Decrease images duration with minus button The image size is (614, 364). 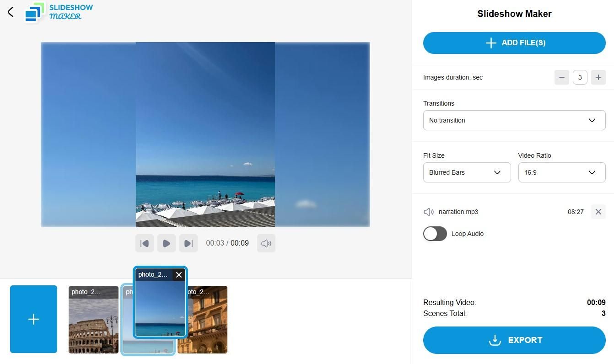[562, 77]
